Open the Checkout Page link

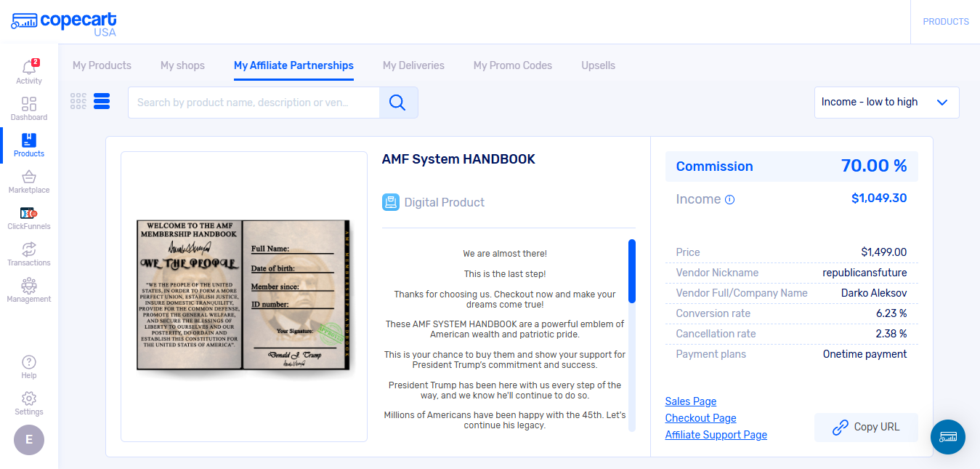[x=701, y=418]
